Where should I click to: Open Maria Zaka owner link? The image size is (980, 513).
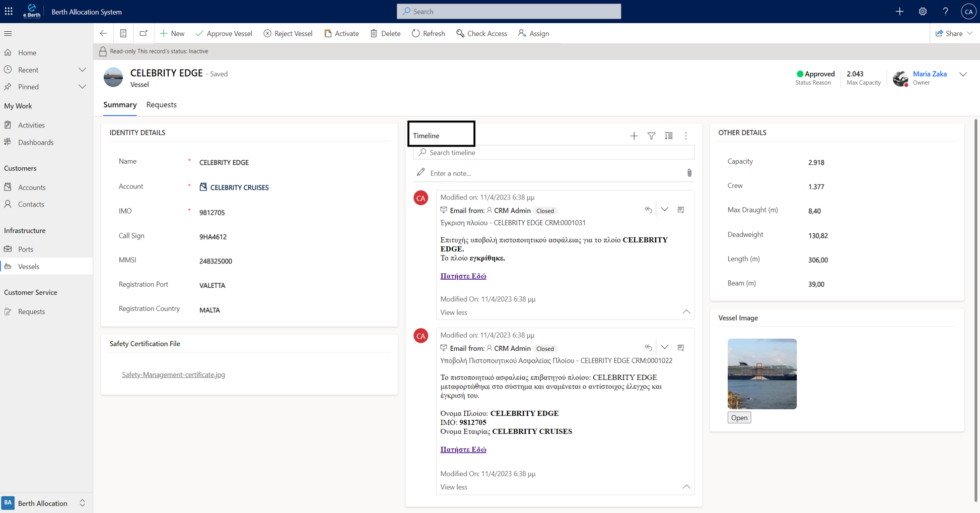click(929, 74)
